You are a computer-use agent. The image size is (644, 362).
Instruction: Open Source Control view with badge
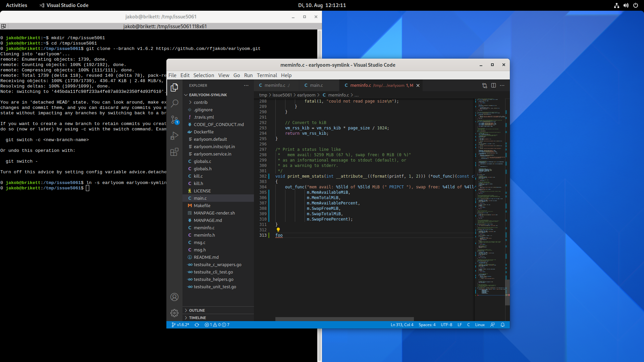[174, 120]
